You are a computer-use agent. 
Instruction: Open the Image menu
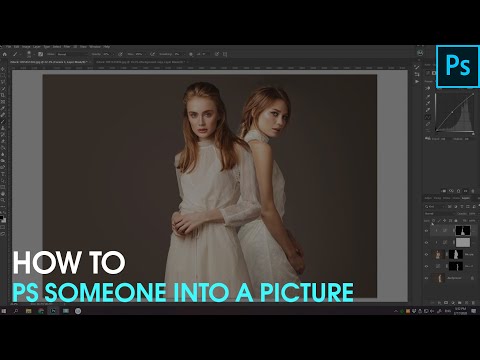coord(26,47)
